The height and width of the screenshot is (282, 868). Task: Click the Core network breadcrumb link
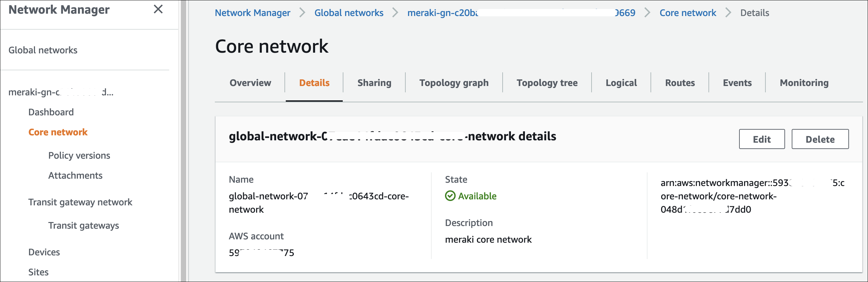(687, 13)
